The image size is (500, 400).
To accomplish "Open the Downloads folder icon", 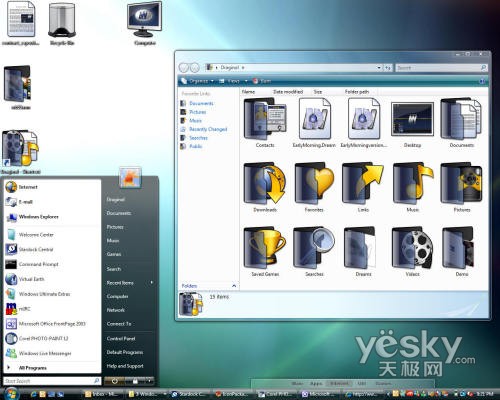I will tap(265, 183).
